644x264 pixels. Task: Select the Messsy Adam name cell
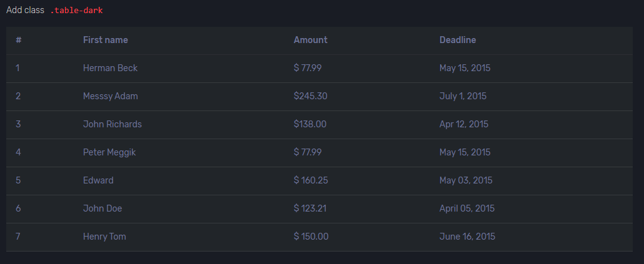[x=110, y=96]
